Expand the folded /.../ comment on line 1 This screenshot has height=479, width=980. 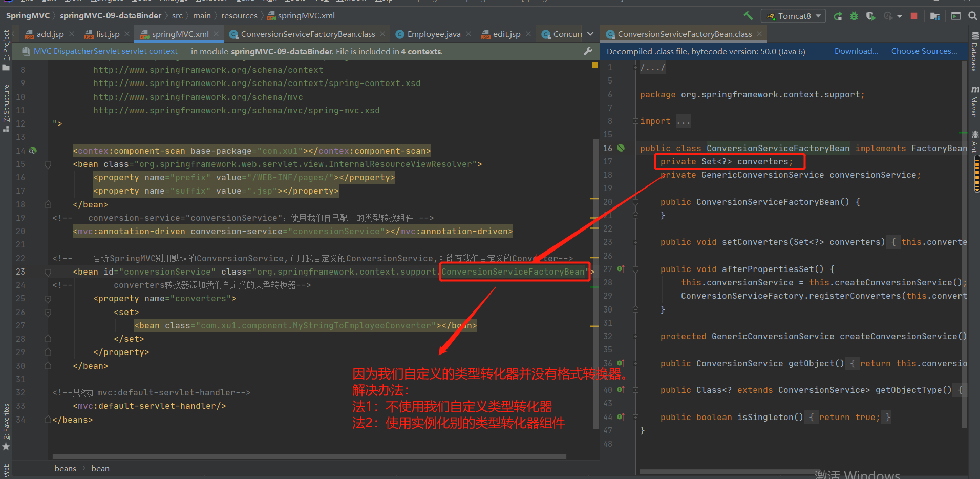(635, 67)
